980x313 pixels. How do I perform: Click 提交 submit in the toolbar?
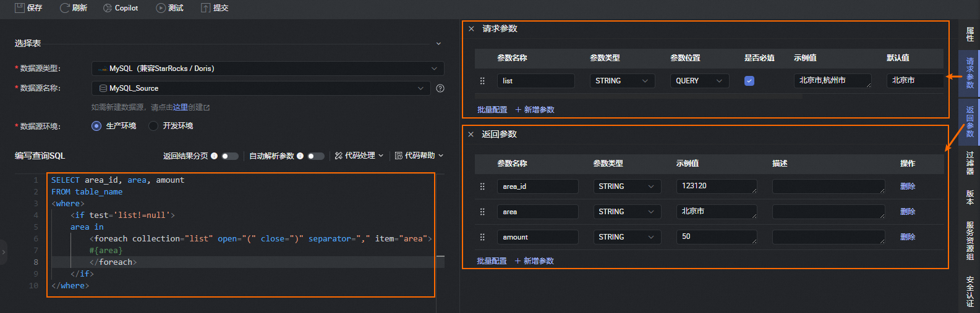click(x=215, y=8)
